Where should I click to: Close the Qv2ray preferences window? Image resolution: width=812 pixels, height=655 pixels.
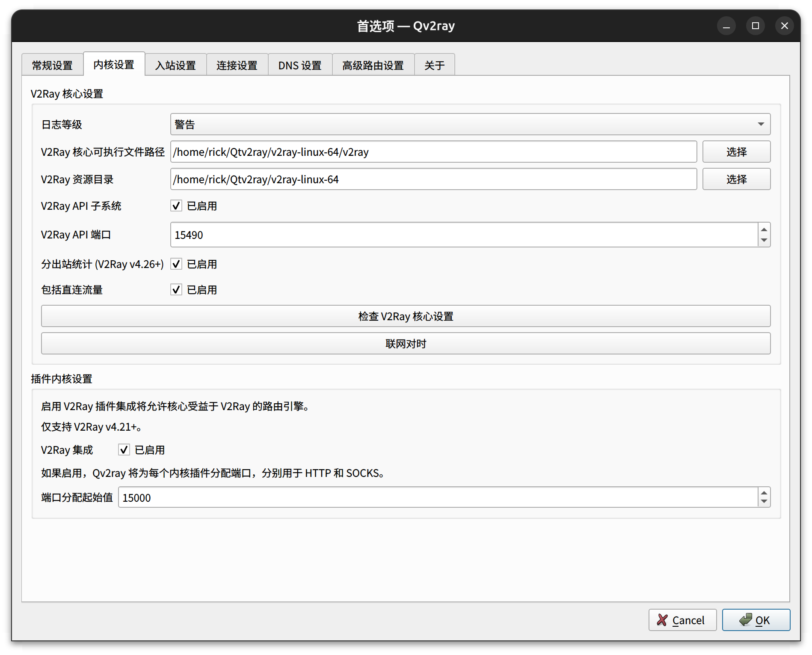785,26
